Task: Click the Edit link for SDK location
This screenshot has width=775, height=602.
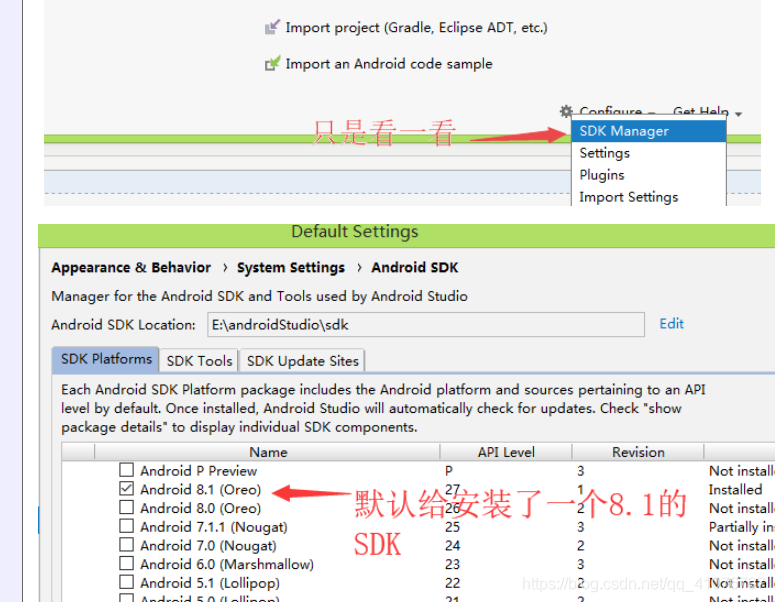Action: click(x=671, y=324)
